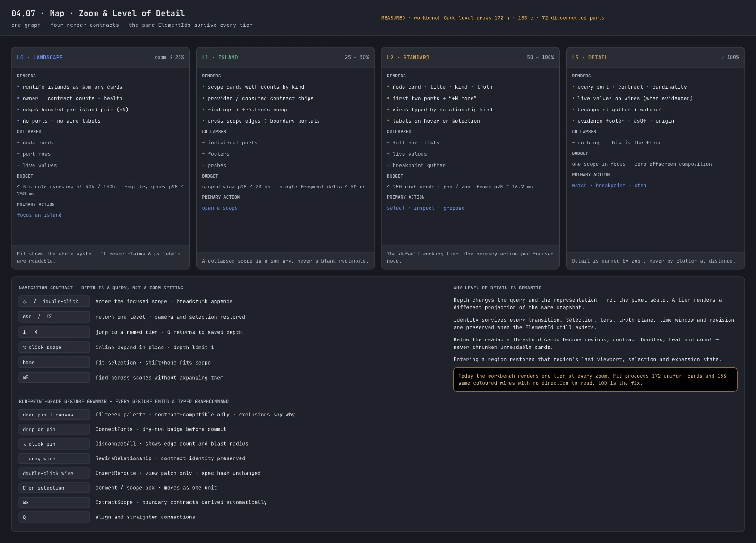Click the '⌘F' find key chip
The image size is (756, 543).
[54, 377]
